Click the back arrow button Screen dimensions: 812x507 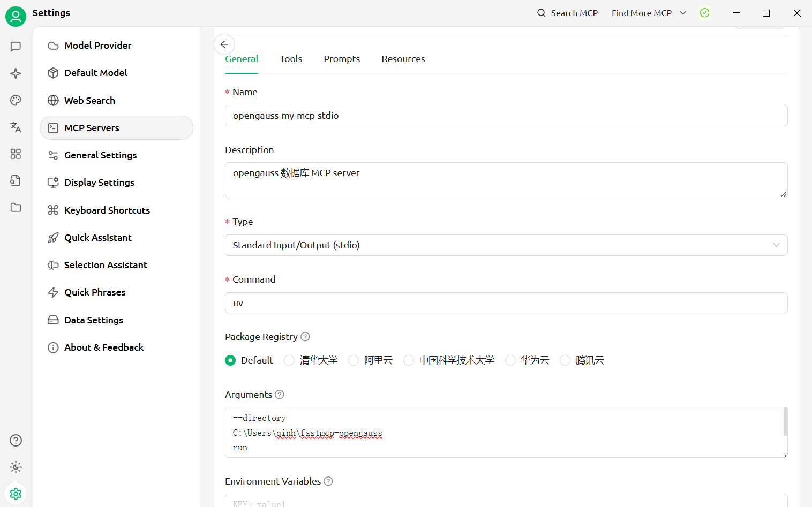pyautogui.click(x=224, y=44)
